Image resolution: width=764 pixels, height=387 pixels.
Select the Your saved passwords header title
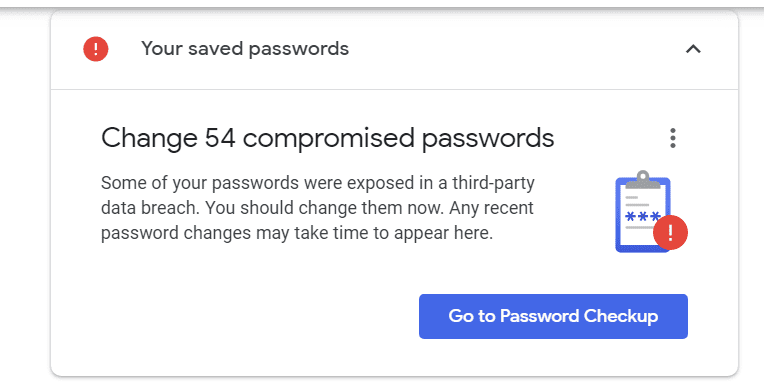[245, 49]
